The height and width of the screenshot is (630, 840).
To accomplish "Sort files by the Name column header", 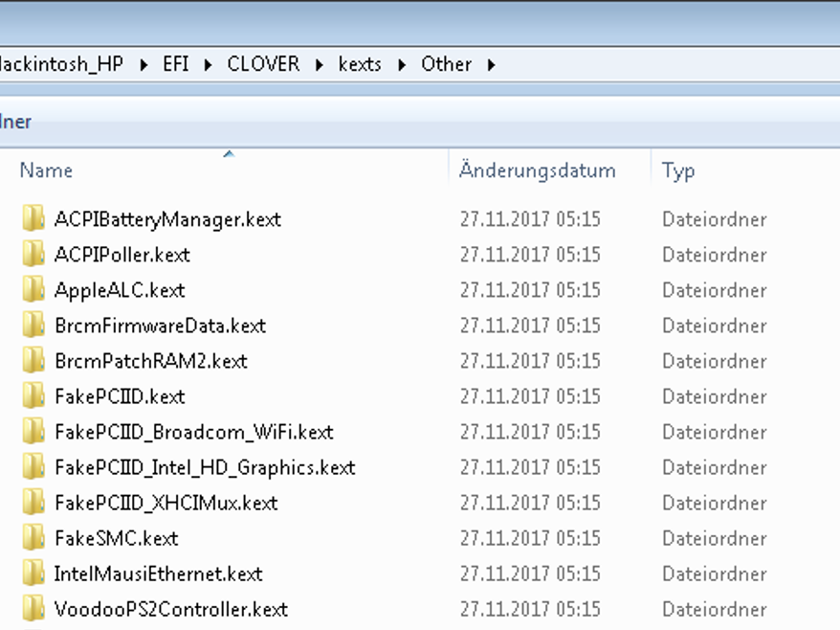I will (46, 170).
